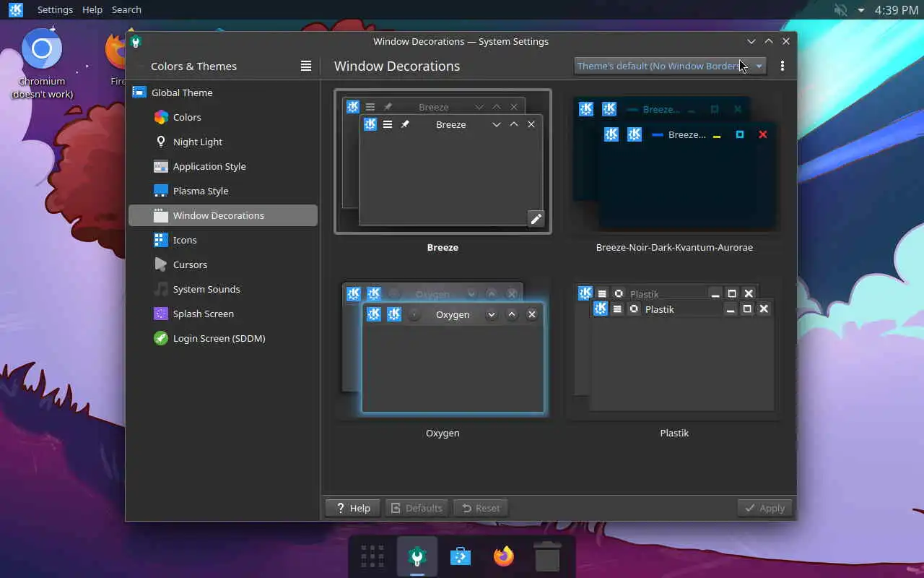This screenshot has width=924, height=578.
Task: Select the Breeze-Noir-Dark-Kvantum-Aurorae decoration
Action: 674,162
